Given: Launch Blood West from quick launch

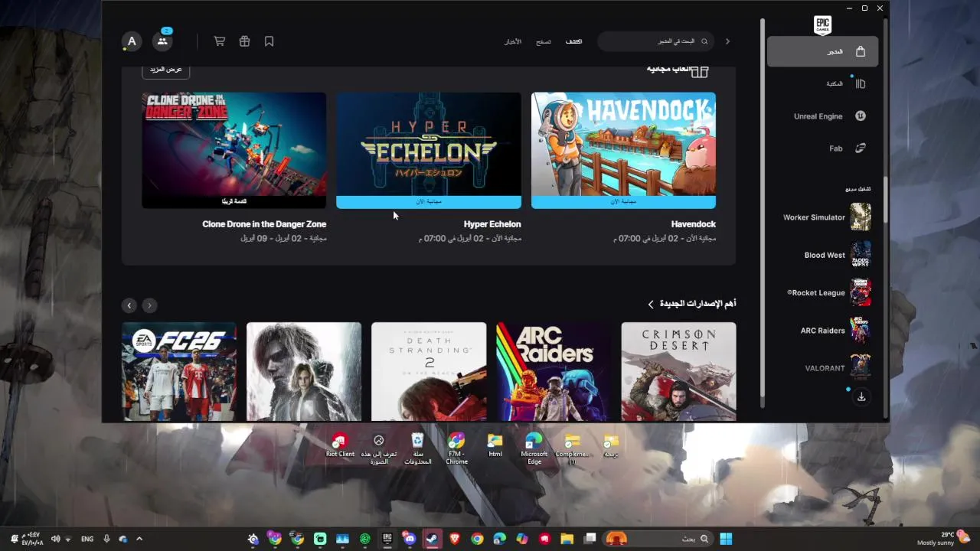Looking at the screenshot, I should (x=837, y=255).
